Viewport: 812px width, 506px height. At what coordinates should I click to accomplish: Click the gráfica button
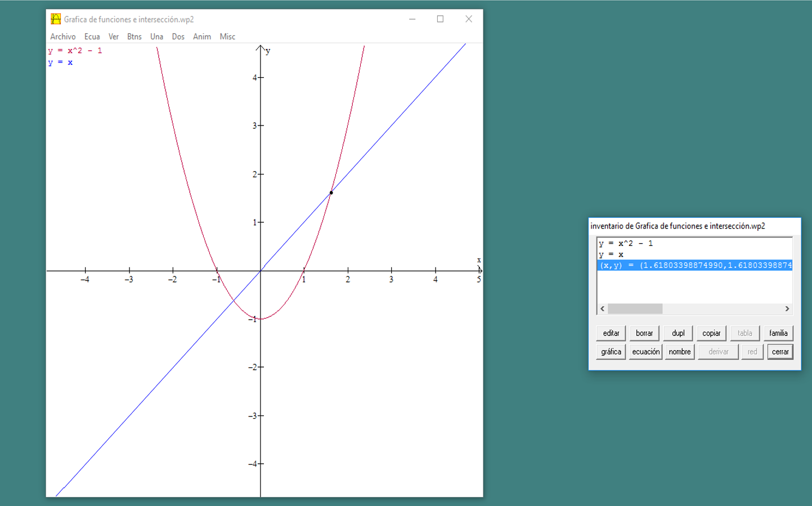click(611, 351)
